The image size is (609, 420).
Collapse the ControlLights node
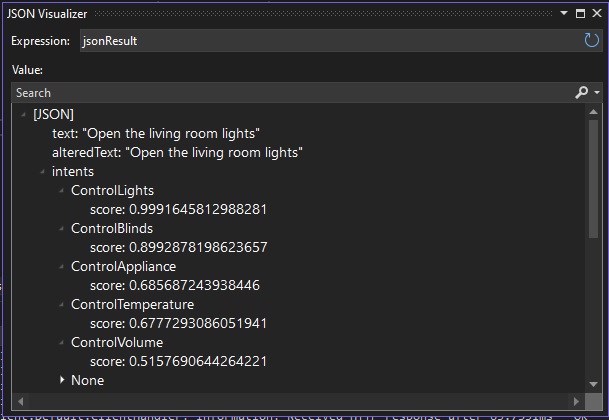[x=62, y=191]
